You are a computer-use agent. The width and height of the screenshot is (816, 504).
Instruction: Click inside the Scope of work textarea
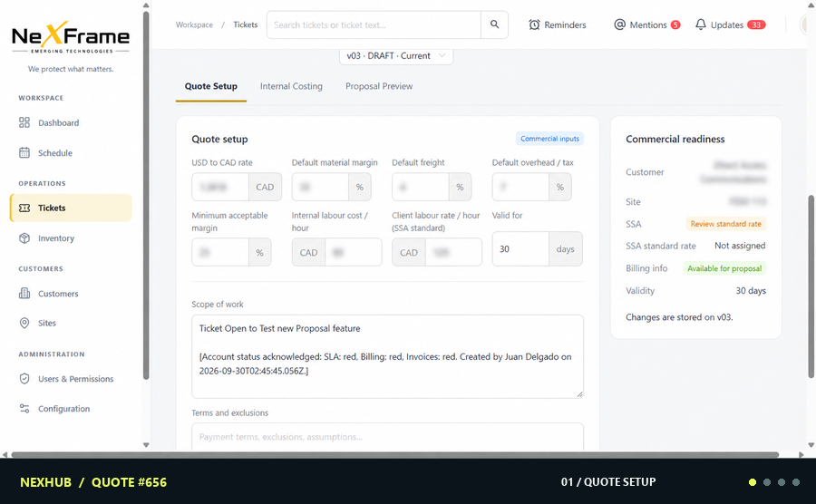pyautogui.click(x=387, y=356)
